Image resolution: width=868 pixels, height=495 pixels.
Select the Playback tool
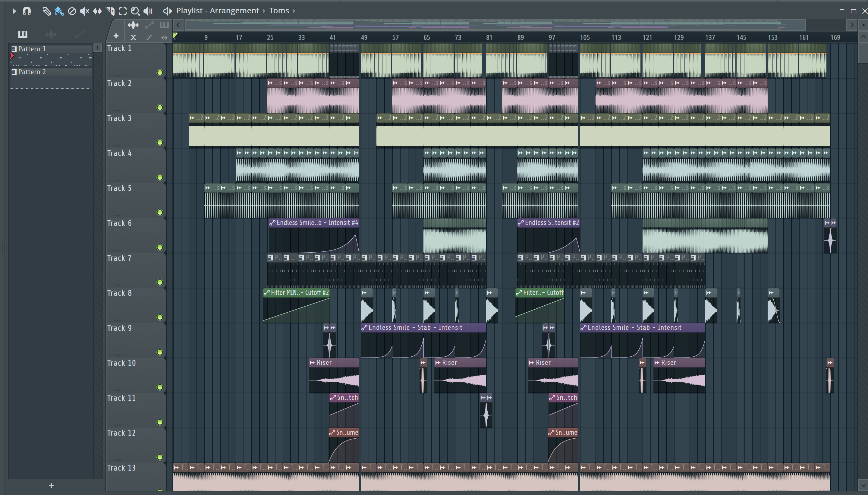coord(148,11)
